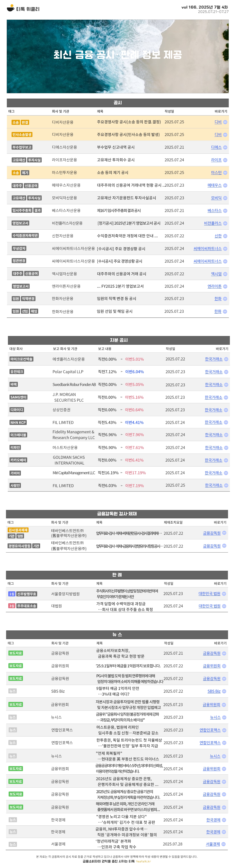Viewport: 234px width, 868px height.
Task: Open 한국거래소 link in 유진테크 row
Action: [x=214, y=372]
